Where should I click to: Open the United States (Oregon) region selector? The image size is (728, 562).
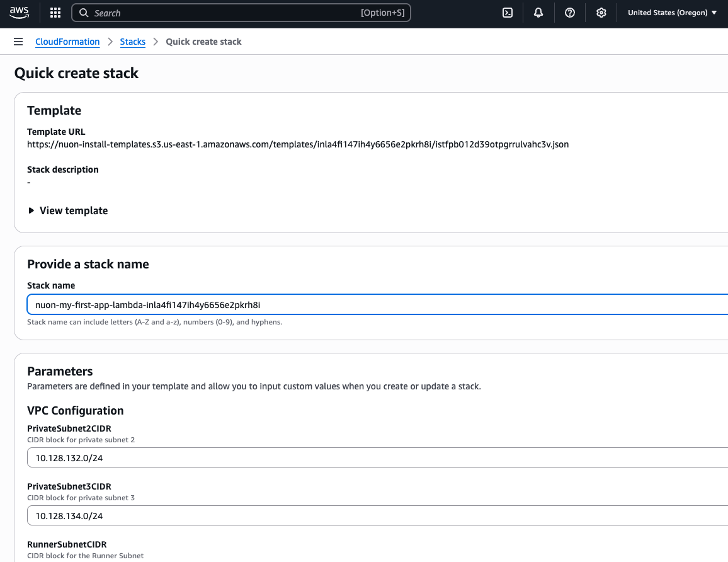(672, 13)
